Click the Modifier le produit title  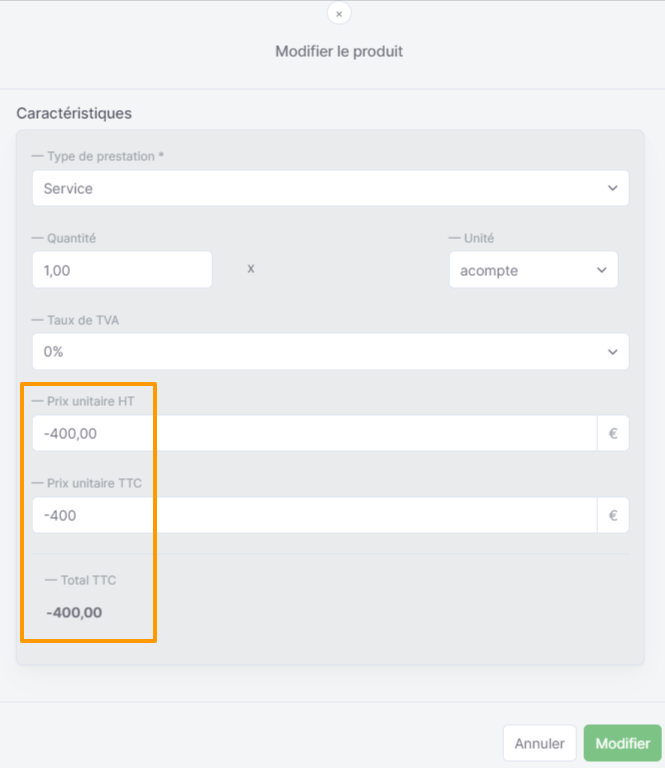(339, 51)
